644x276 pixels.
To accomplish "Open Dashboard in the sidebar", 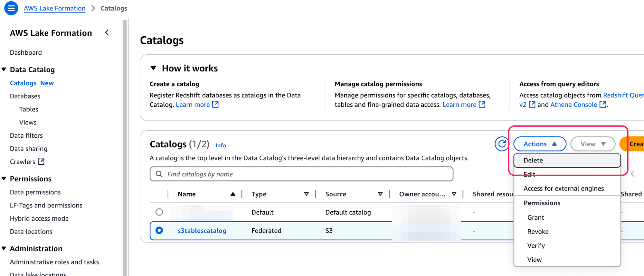I will (26, 52).
